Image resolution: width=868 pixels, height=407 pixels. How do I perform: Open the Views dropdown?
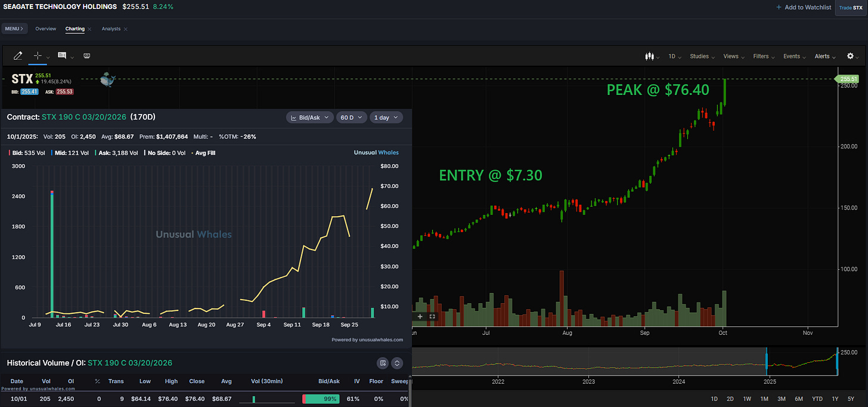point(733,56)
